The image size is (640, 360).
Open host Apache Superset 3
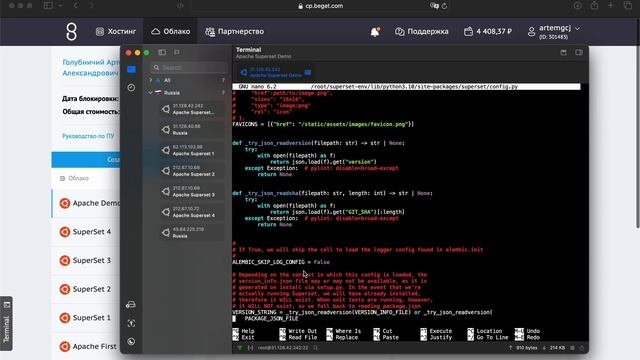[192, 191]
